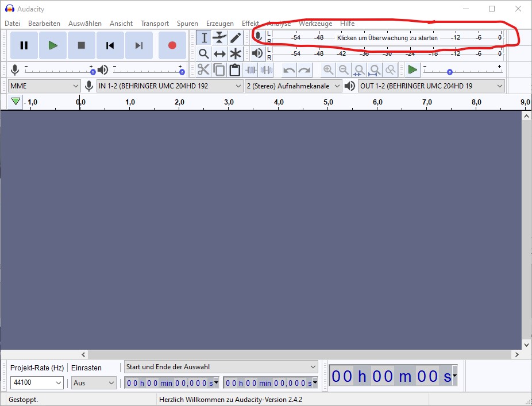Viewport: 532px width, 406px height.
Task: Click Silence audio selection icon
Action: pyautogui.click(x=267, y=70)
